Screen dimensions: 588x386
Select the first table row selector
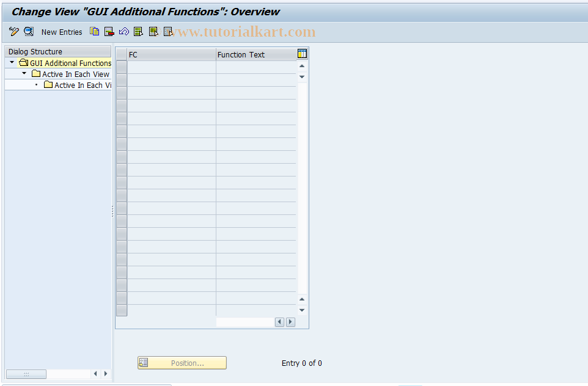coord(122,67)
